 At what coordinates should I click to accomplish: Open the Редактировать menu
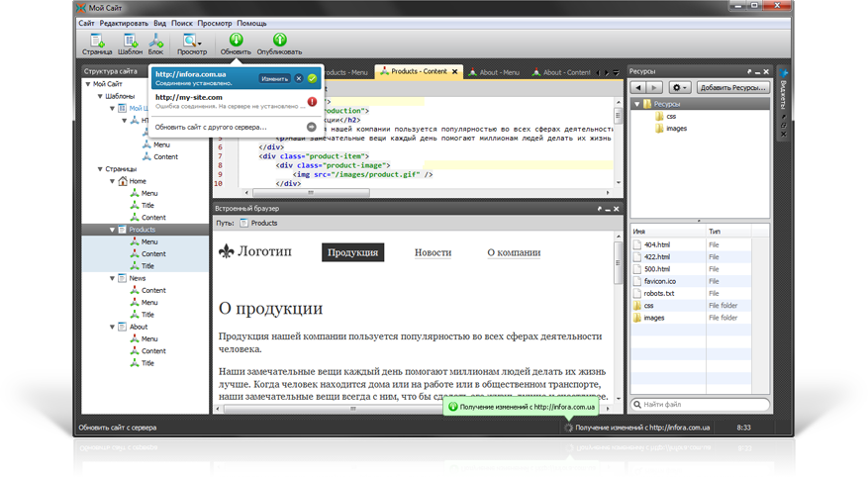(124, 22)
